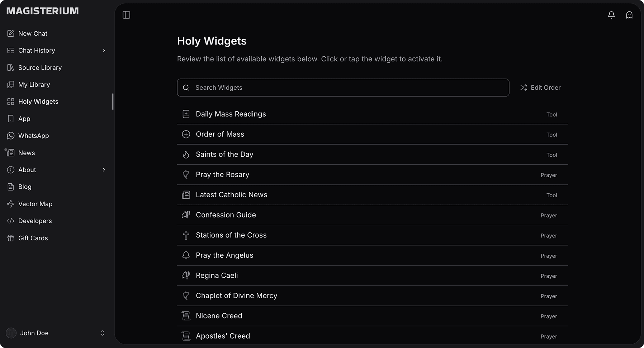644x348 pixels.
Task: Toggle the sidebar panel icon
Action: pyautogui.click(x=126, y=15)
